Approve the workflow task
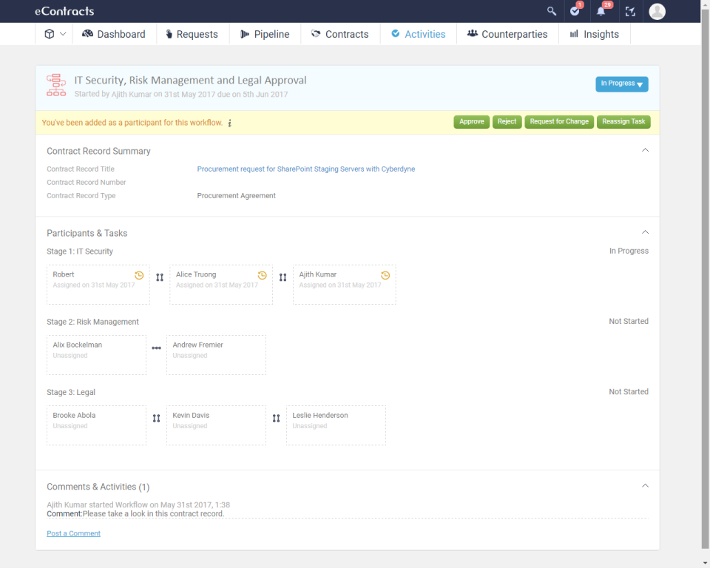 (x=471, y=122)
